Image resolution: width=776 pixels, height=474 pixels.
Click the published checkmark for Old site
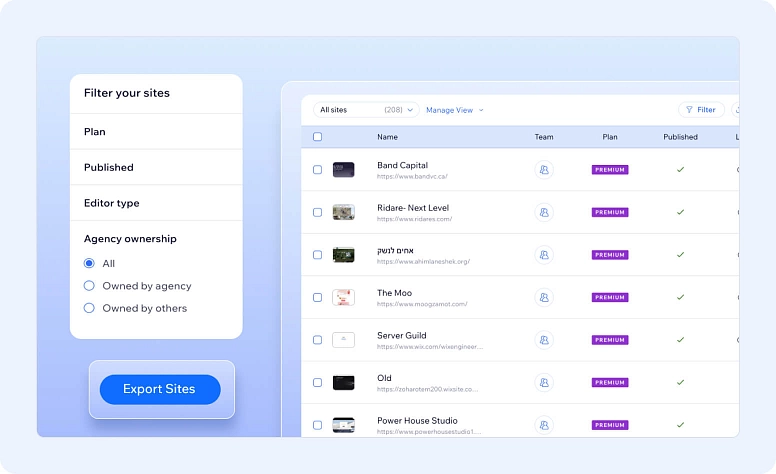(x=680, y=382)
